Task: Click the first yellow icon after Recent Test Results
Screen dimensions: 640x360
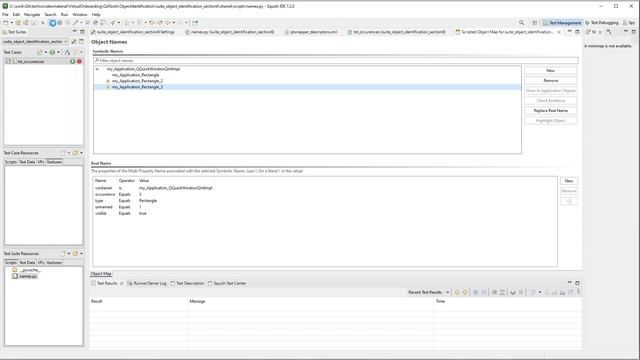Action: coord(457,292)
